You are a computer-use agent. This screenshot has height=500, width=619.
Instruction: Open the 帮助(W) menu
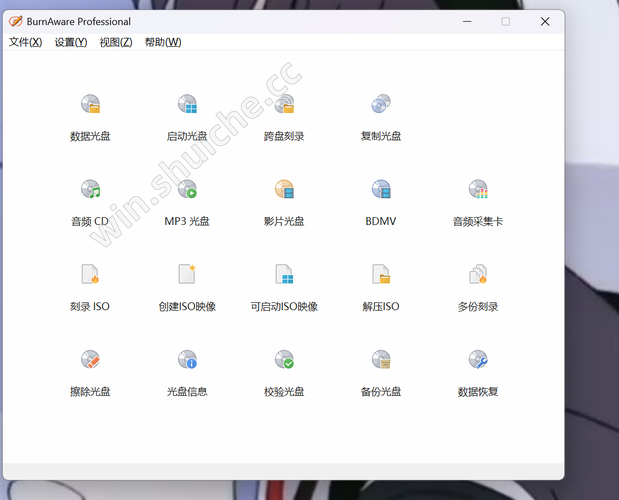coord(163,42)
